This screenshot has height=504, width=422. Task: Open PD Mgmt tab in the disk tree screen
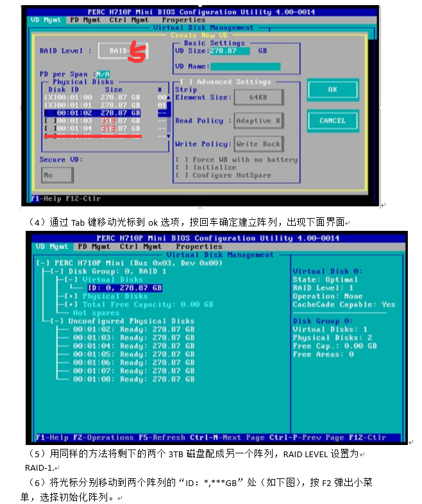coord(94,246)
